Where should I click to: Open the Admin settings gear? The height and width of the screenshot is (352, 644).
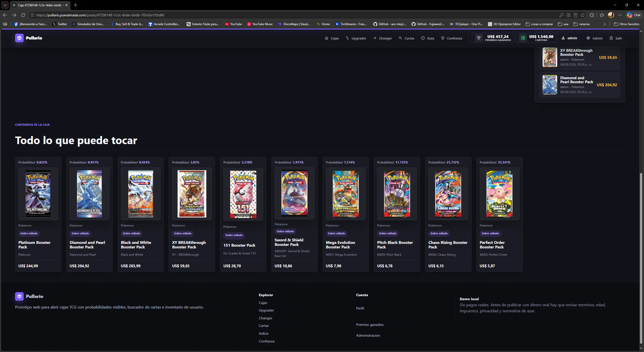594,38
